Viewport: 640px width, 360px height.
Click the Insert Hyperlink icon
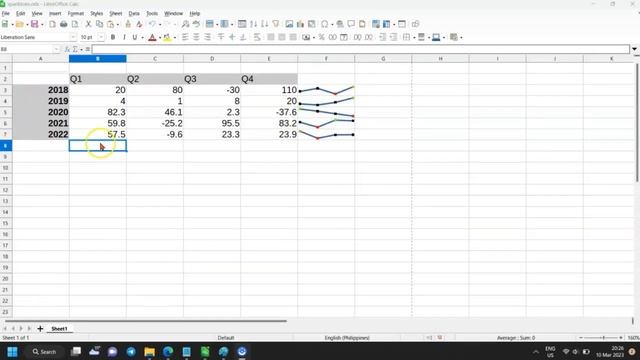point(340,24)
